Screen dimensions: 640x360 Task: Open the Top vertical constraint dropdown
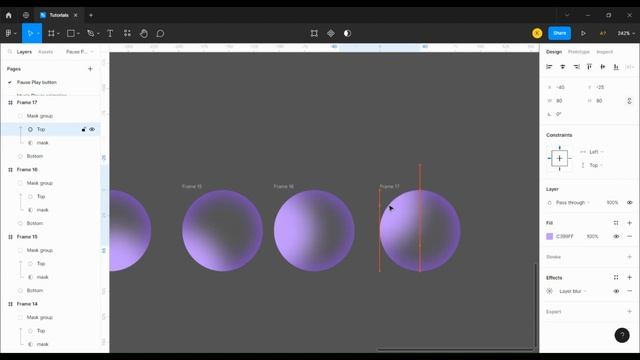tap(596, 165)
